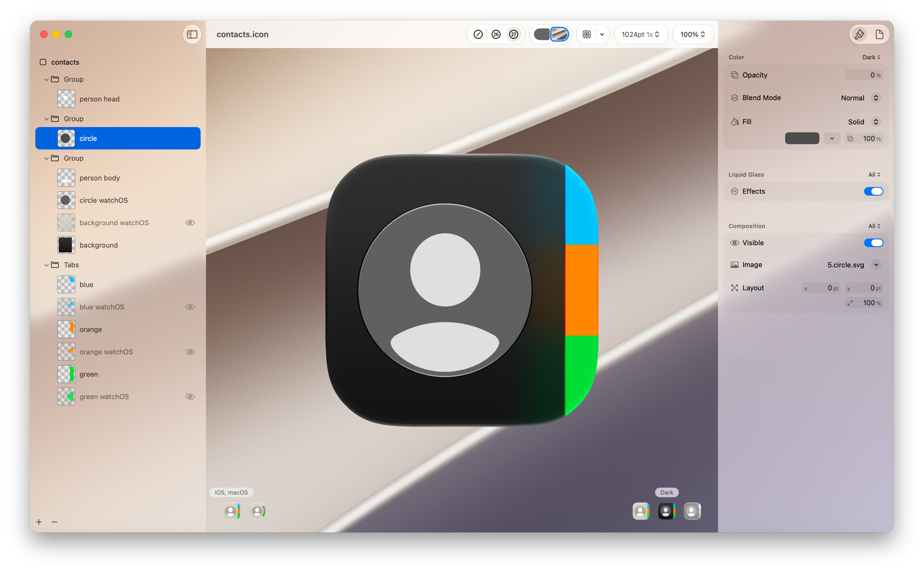Show the hidden green watchOS layer
The height and width of the screenshot is (572, 924).
pyautogui.click(x=190, y=397)
